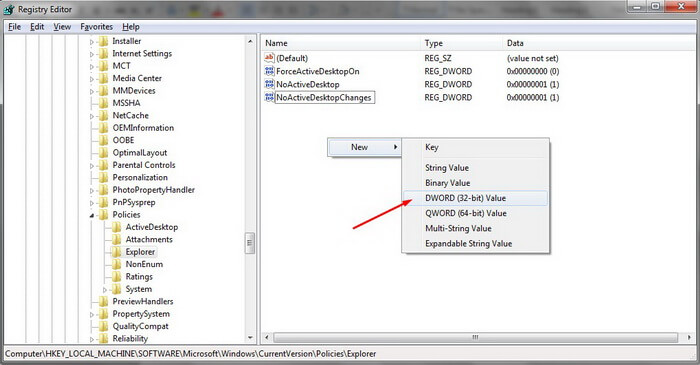Click the Personalization folder icon
This screenshot has width=700, height=365.
pos(104,178)
